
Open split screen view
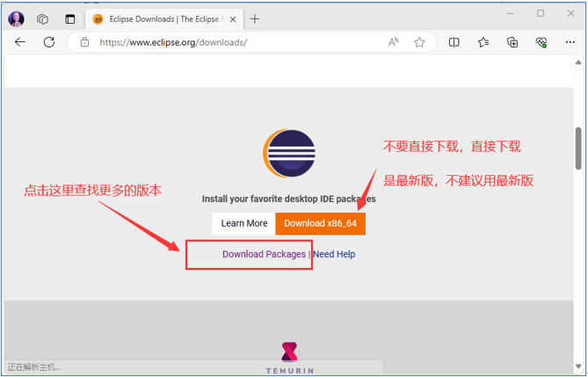click(x=454, y=42)
